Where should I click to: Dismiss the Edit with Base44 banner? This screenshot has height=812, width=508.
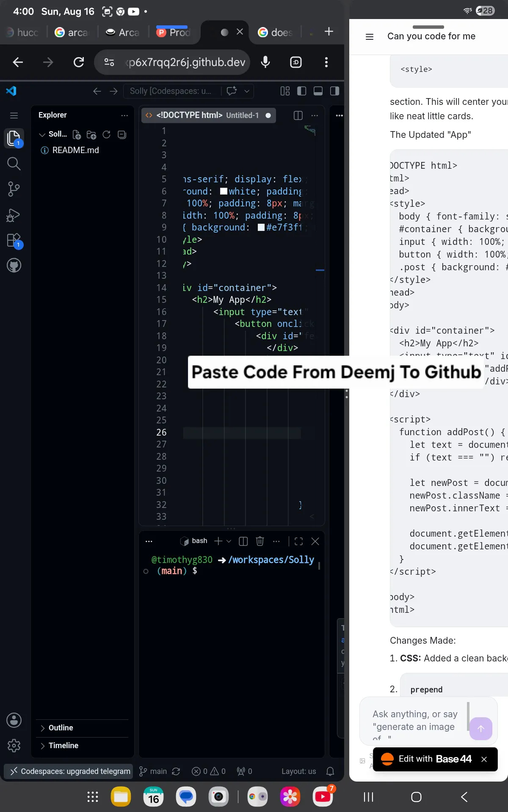(x=484, y=759)
